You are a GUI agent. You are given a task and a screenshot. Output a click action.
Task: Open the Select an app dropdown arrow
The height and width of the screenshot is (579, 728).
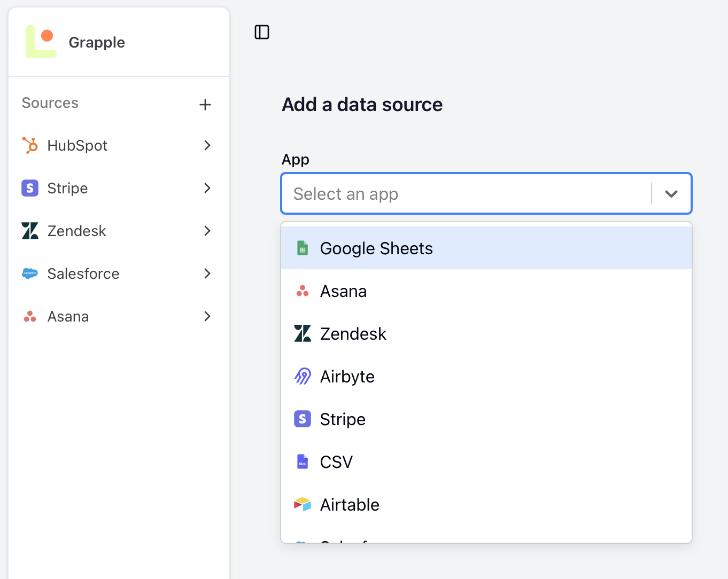(671, 193)
